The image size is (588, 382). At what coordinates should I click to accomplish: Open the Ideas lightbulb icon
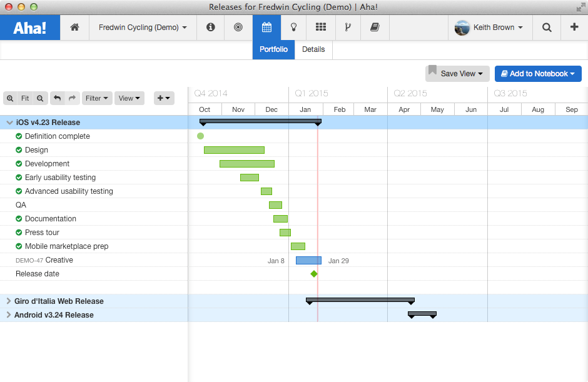point(293,27)
